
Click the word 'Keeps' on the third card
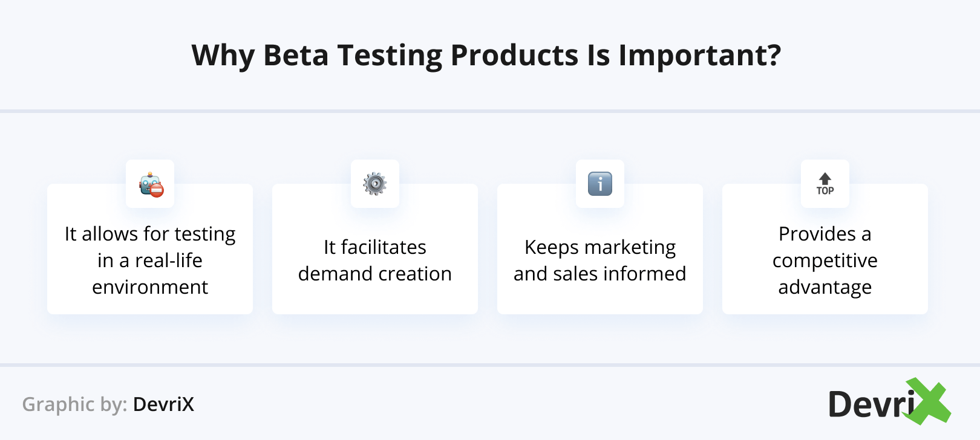coord(552,247)
